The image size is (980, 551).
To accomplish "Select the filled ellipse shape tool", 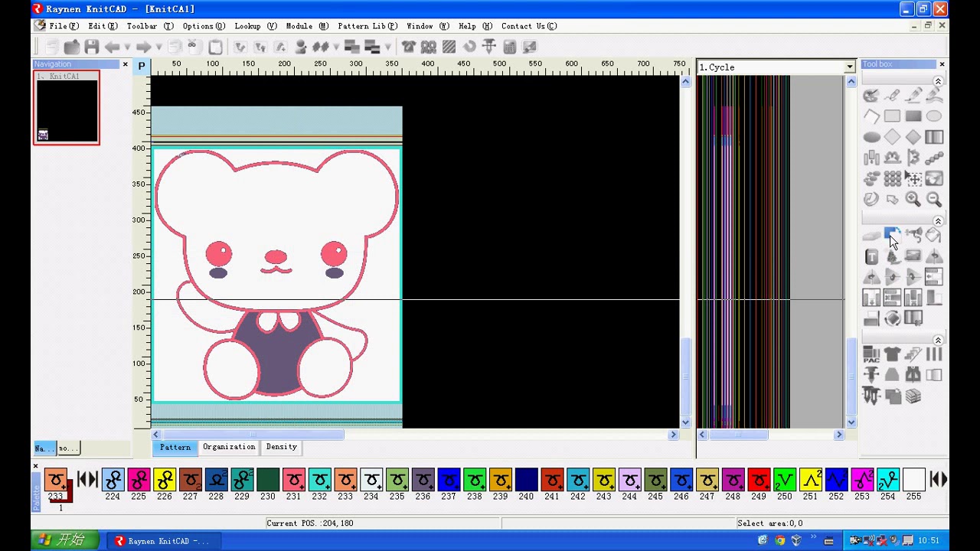I will click(x=871, y=137).
